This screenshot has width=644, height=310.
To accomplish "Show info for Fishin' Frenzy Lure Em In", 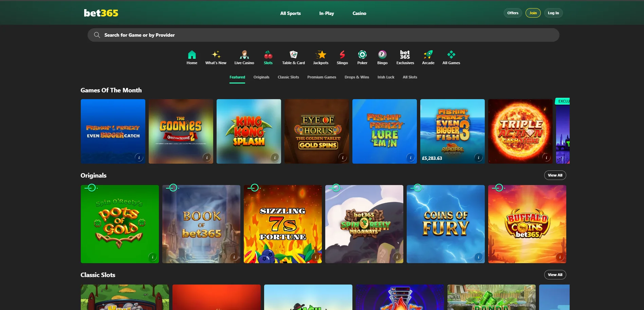I will (x=410, y=158).
